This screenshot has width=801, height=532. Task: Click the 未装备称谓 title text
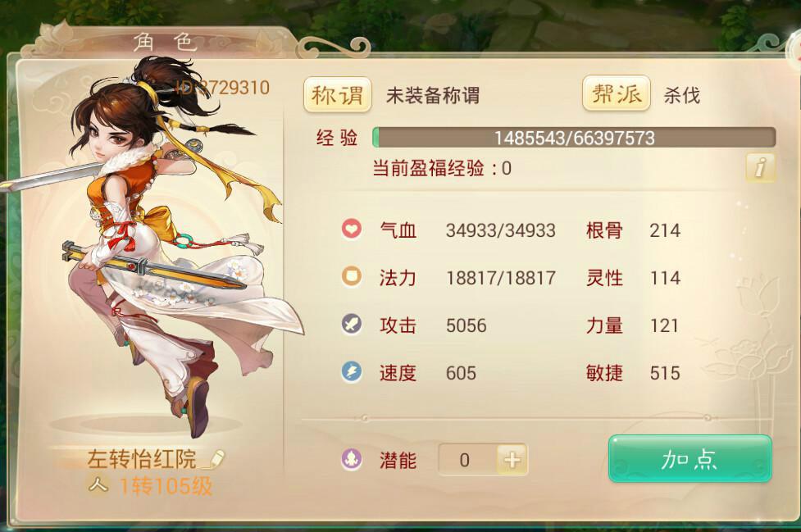tap(433, 95)
